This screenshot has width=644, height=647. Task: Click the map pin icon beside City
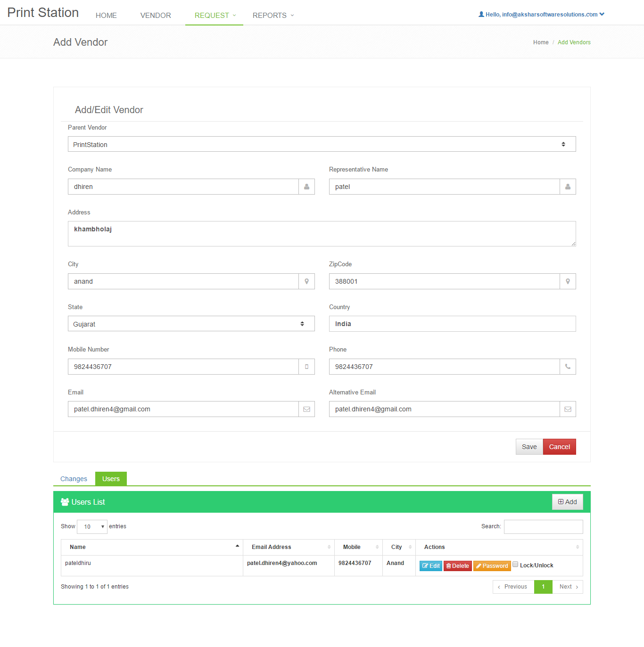point(306,281)
